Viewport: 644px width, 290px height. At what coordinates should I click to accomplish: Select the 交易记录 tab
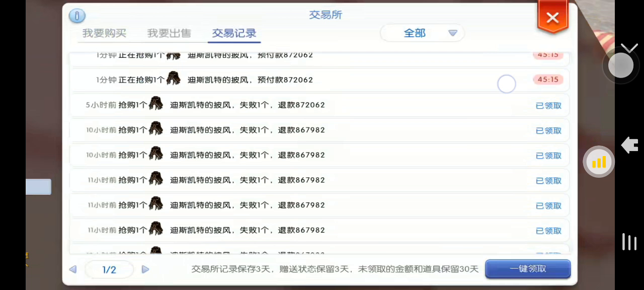234,33
